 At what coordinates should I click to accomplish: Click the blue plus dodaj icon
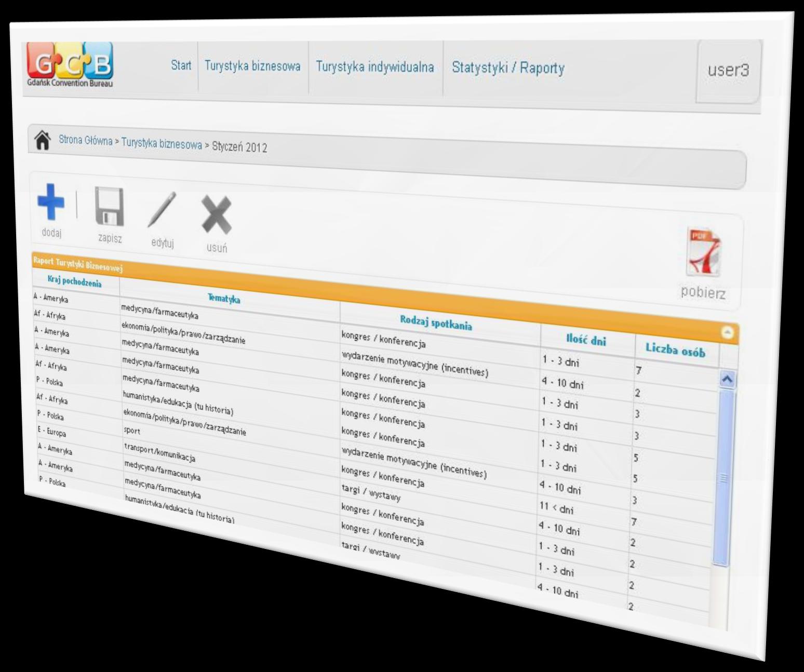(51, 201)
